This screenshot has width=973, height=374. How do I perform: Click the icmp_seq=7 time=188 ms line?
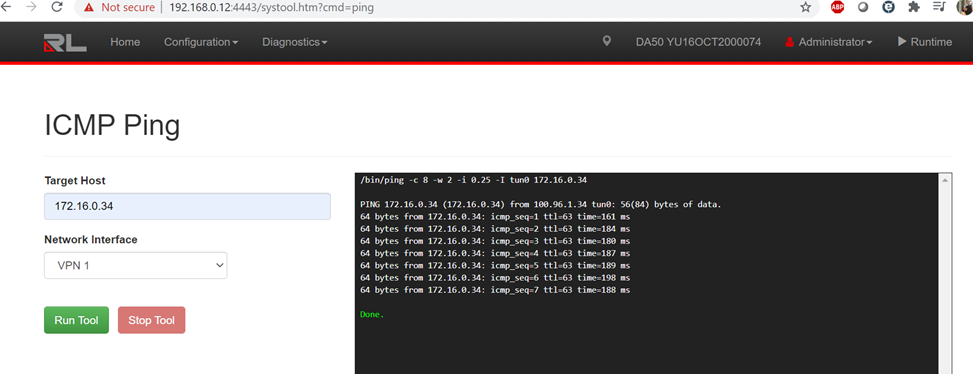pos(495,290)
